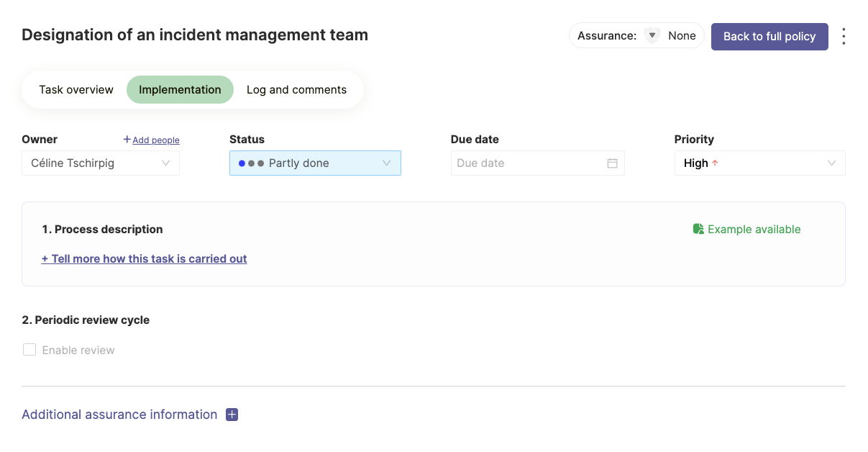Click the Enable review label text
868x452 pixels.
(78, 350)
